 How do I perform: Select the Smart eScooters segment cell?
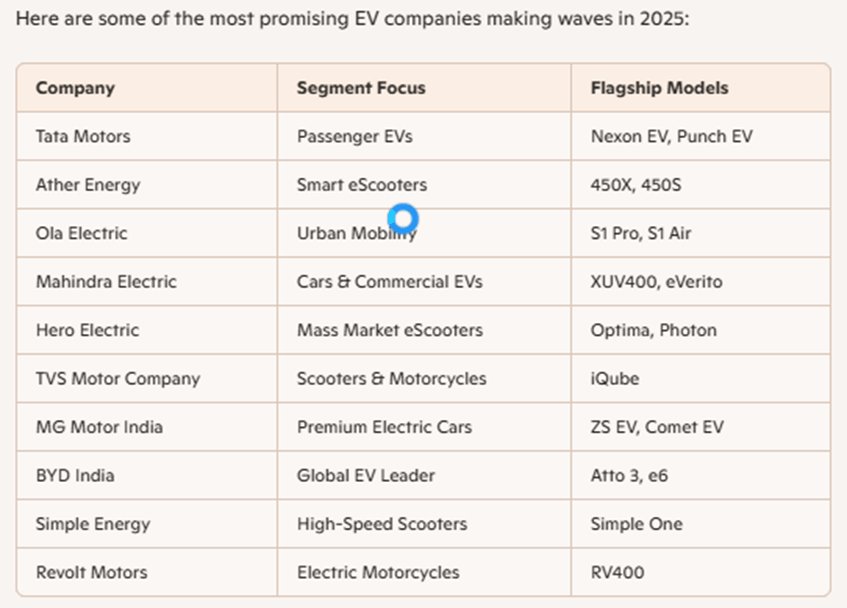(x=362, y=185)
